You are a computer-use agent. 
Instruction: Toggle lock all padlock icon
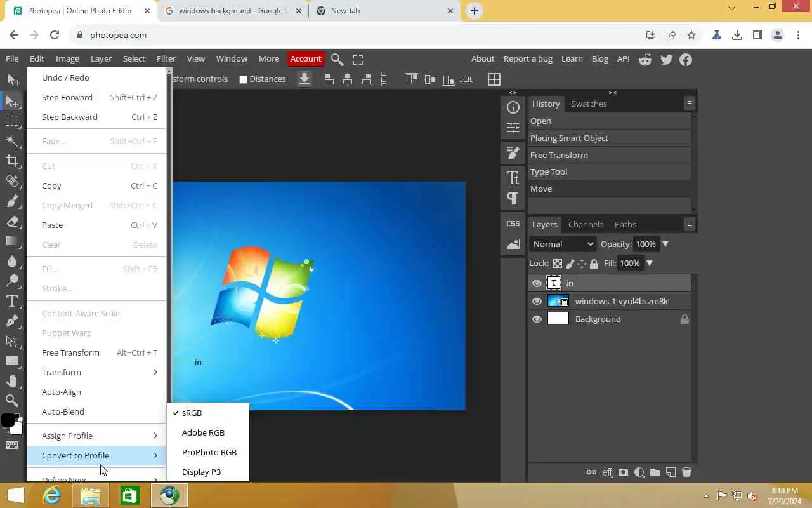click(594, 263)
